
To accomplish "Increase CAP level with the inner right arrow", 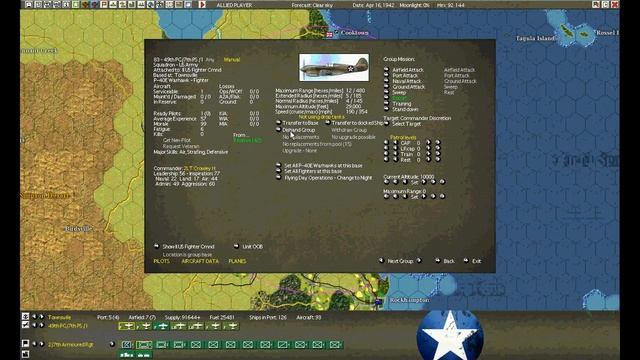I will (428, 143).
